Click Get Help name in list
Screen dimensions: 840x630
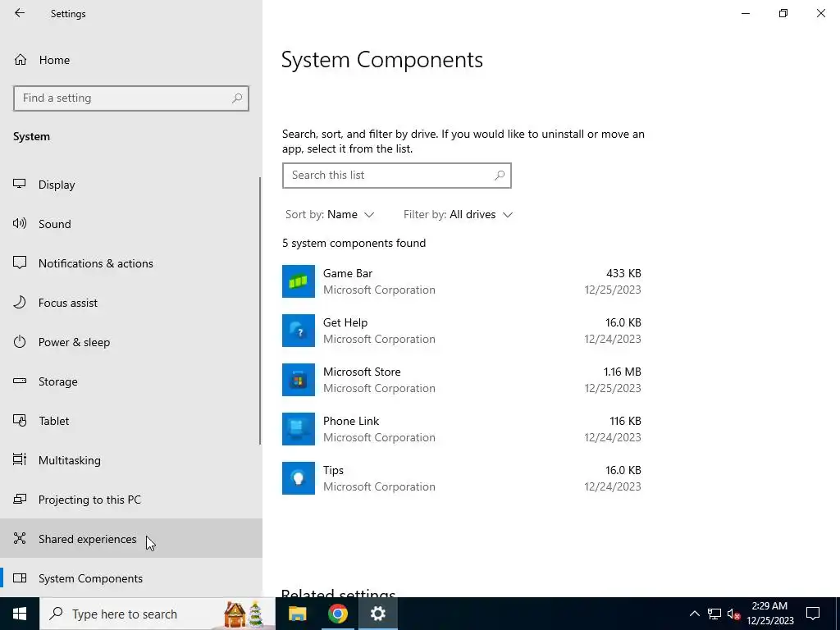click(345, 322)
